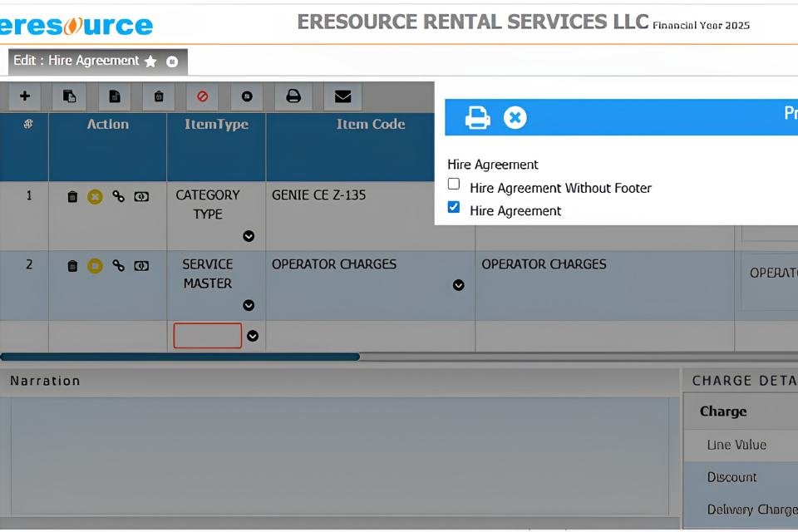Click the red-bordered empty item type field
798x532 pixels.
click(x=208, y=336)
